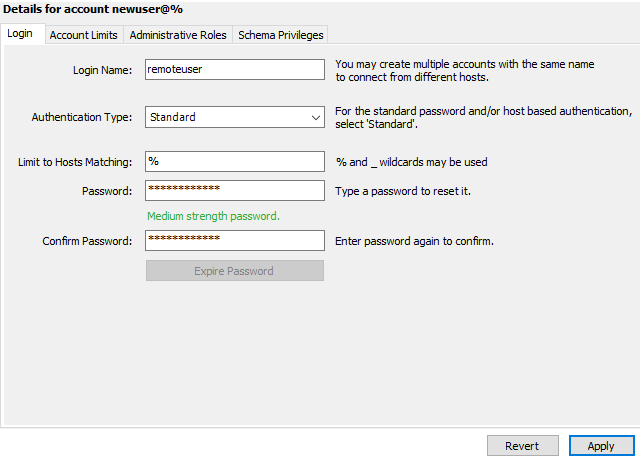
Task: Focus the Limit to Hosts Matching field
Action: click(x=235, y=162)
